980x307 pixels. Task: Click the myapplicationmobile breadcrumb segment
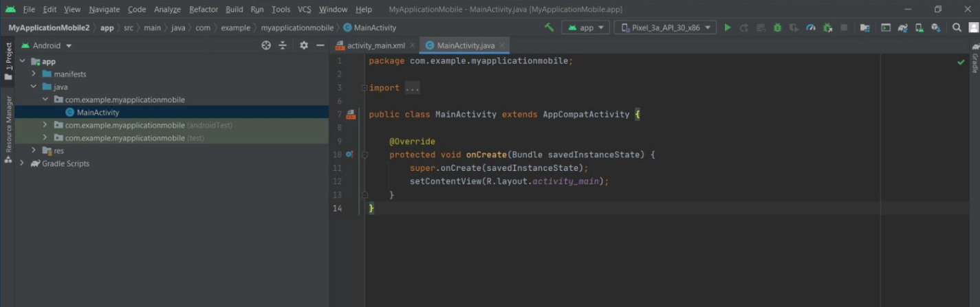tap(297, 27)
